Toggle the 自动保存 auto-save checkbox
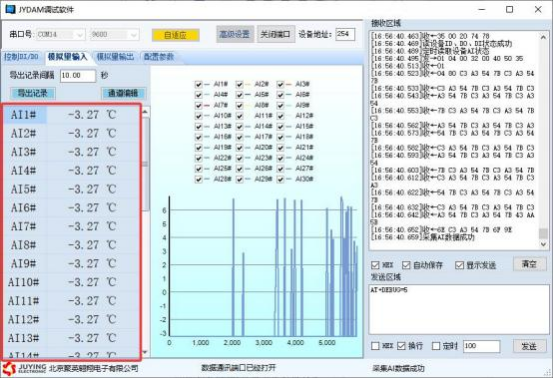The image size is (554, 378). coord(406,265)
